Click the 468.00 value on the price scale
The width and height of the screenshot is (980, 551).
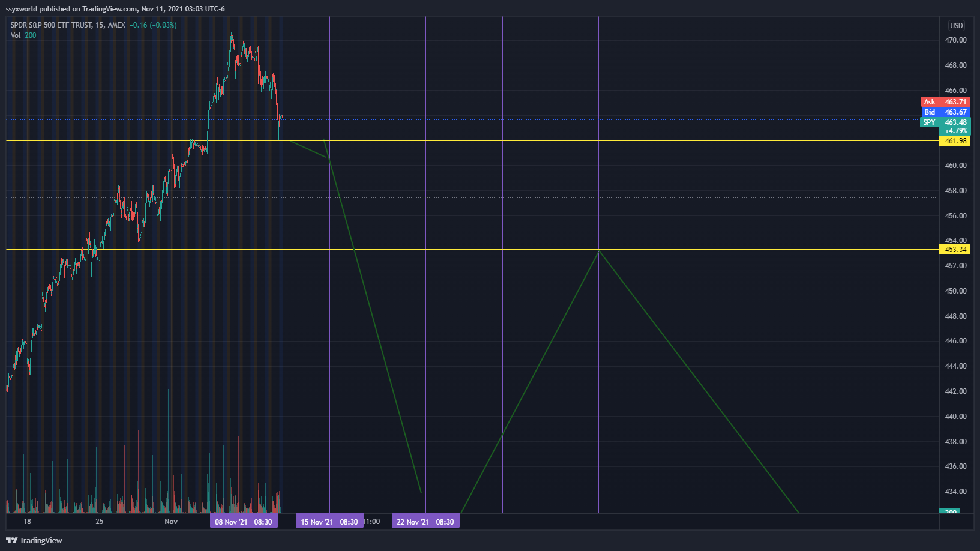tap(955, 65)
